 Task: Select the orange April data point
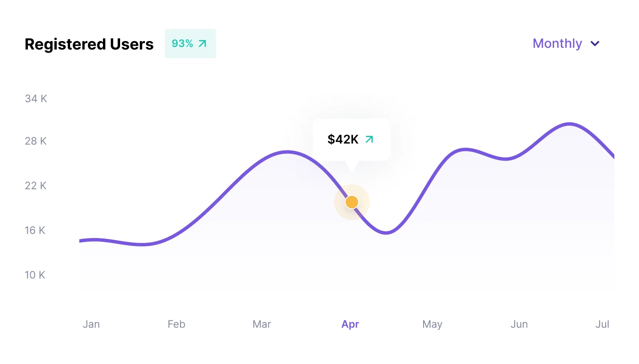(x=352, y=202)
